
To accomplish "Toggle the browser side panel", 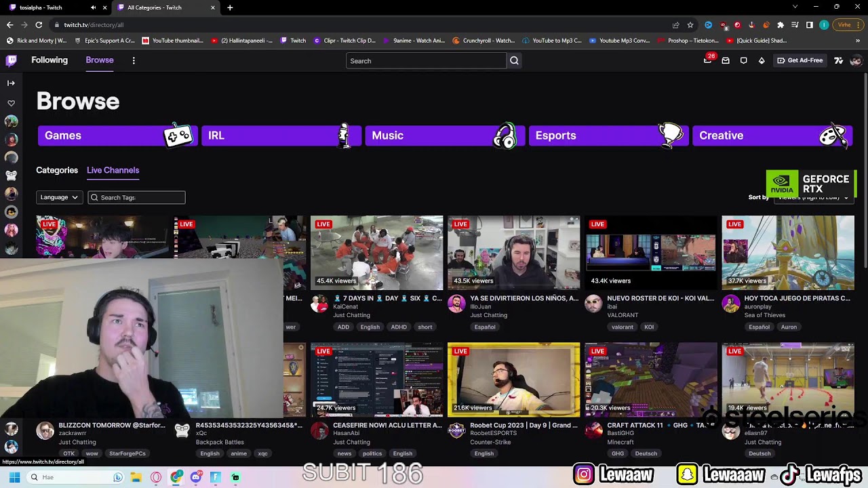I will (810, 25).
